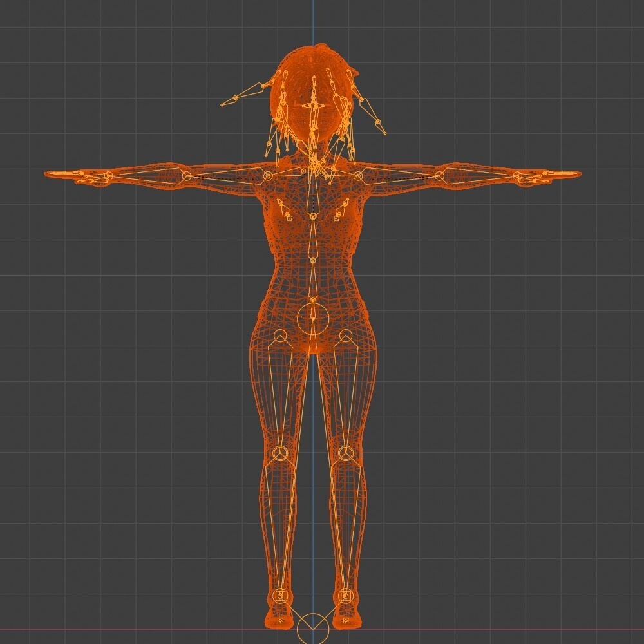This screenshot has width=644, height=644.
Task: Click the outermost hair bone tip on viewer's right
Action: point(385,133)
